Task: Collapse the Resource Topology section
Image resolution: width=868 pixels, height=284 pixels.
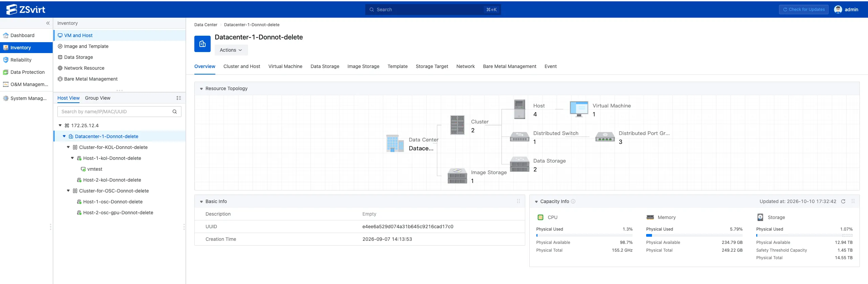Action: (201, 89)
